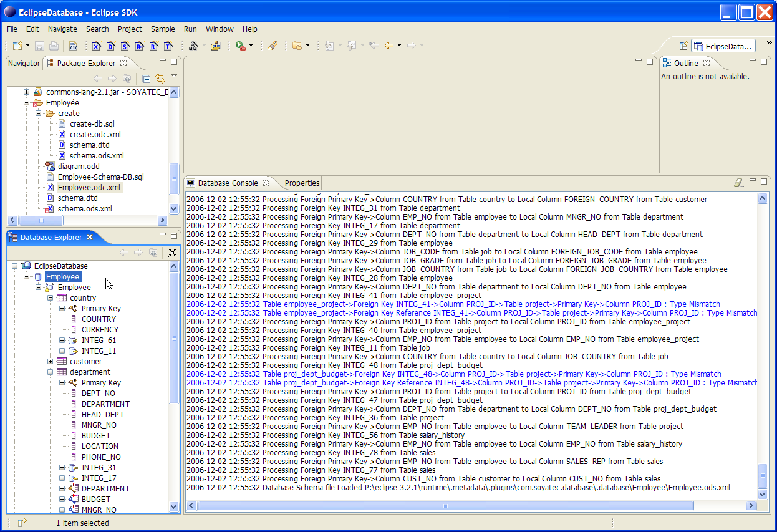Expand the customer table node
This screenshot has height=532, width=777.
pos(51,362)
